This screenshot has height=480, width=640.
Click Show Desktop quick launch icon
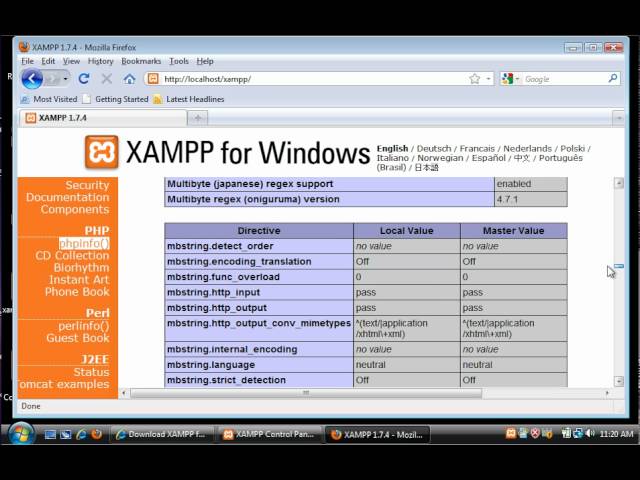coord(50,434)
